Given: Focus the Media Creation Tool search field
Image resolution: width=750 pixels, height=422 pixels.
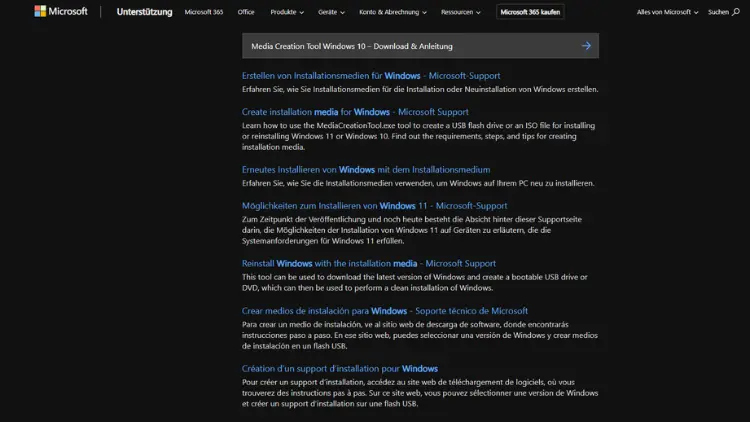Looking at the screenshot, I should pyautogui.click(x=420, y=46).
